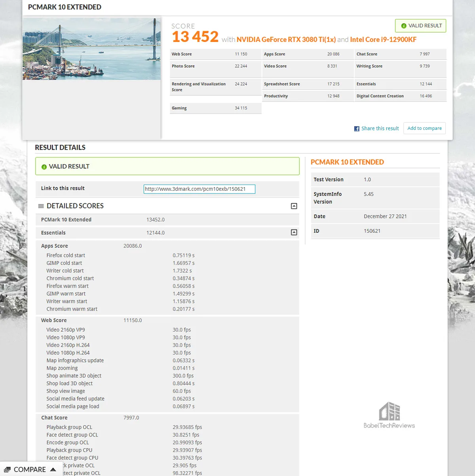The height and width of the screenshot is (476, 475).
Task: Click the Video 1080p H.264 row
Action: tap(167, 353)
